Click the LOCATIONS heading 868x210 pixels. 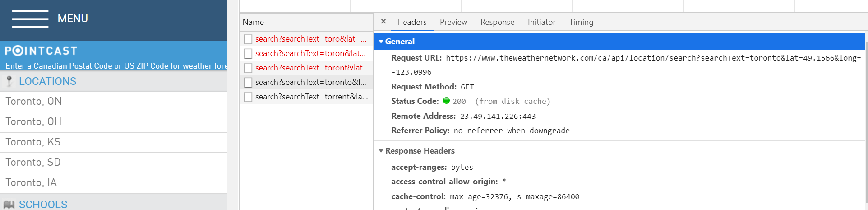tap(47, 81)
